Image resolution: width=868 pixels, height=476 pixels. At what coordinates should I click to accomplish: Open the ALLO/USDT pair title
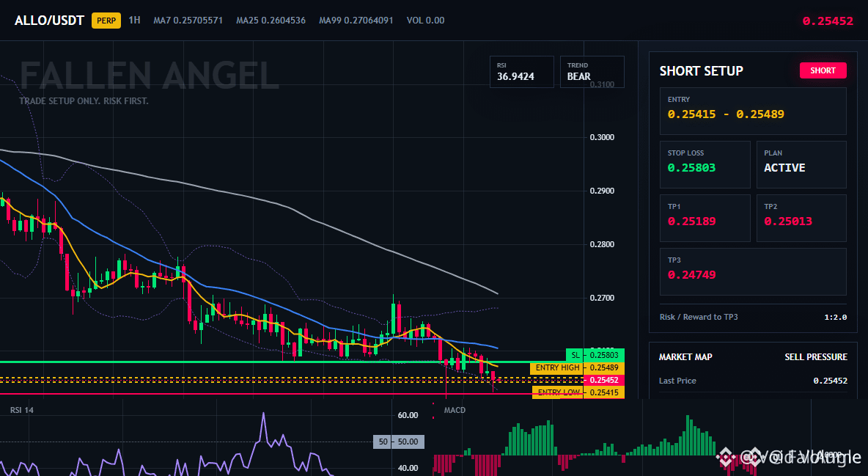[49, 21]
